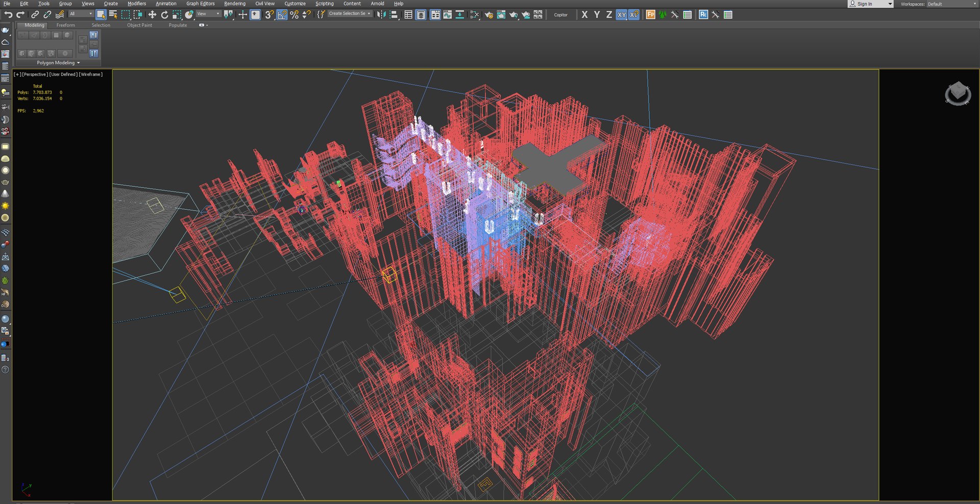
Task: Open the Sign In dropdown arrow
Action: coord(890,4)
